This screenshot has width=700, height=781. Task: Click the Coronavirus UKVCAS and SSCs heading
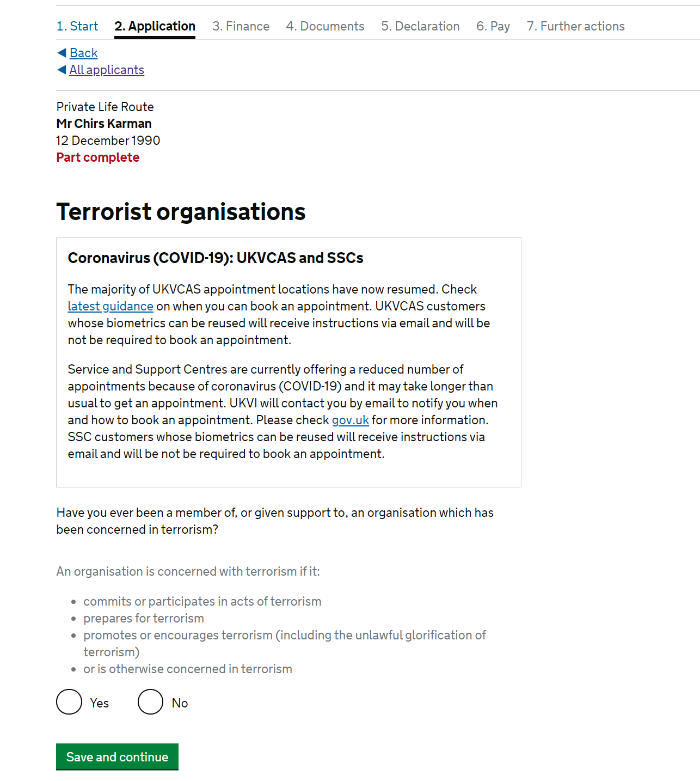click(216, 258)
